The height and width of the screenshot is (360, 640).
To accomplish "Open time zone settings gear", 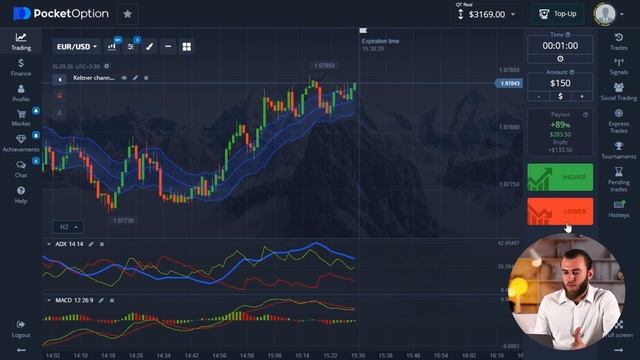I will click(107, 66).
